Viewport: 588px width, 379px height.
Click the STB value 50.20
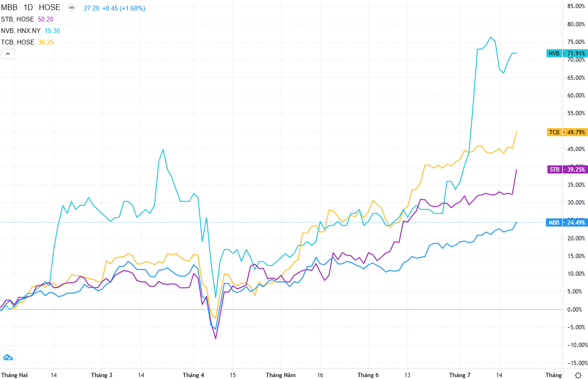(45, 19)
